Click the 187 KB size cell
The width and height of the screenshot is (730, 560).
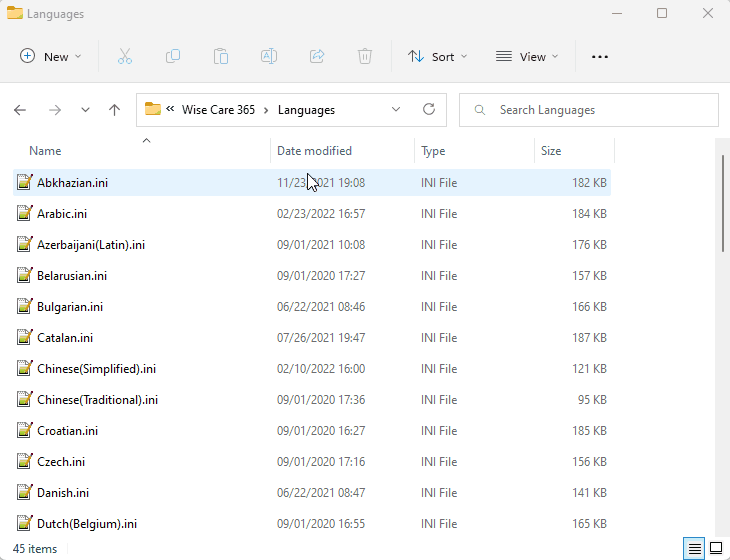pos(589,337)
